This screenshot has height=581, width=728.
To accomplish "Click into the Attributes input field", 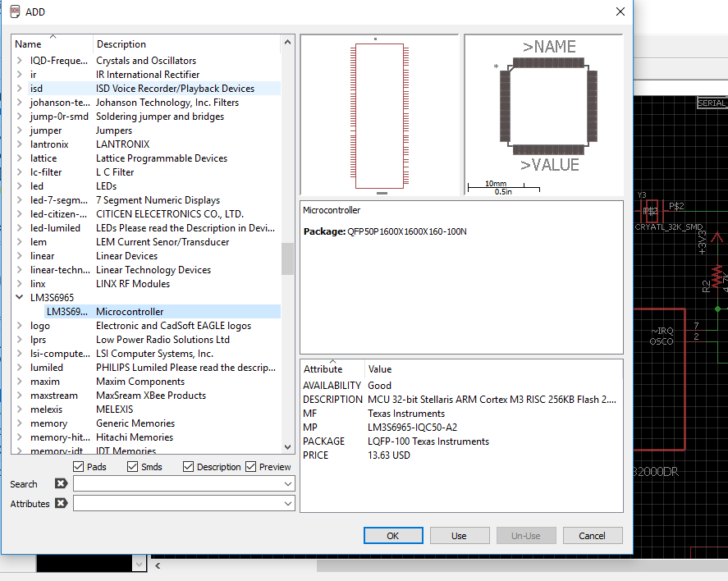I will tap(178, 503).
